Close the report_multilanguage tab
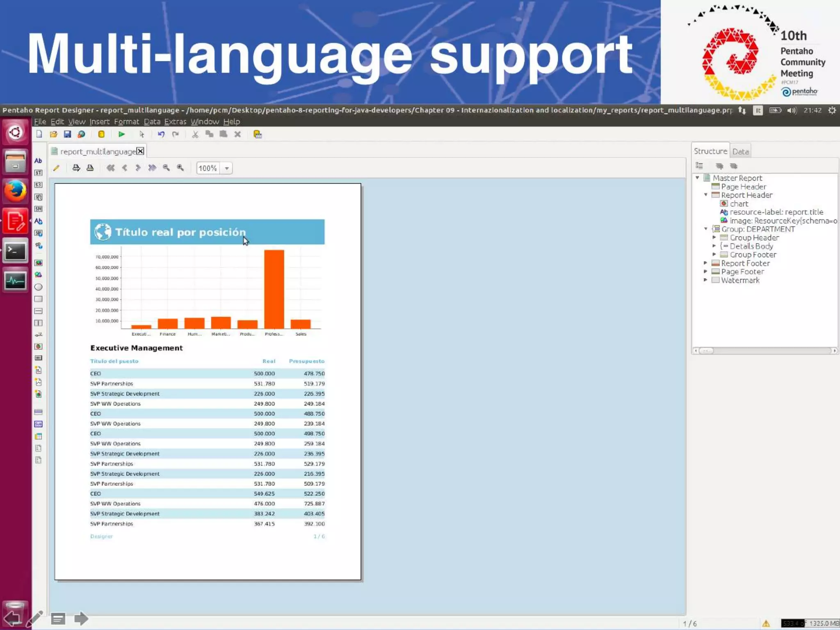840x630 pixels. tap(140, 151)
